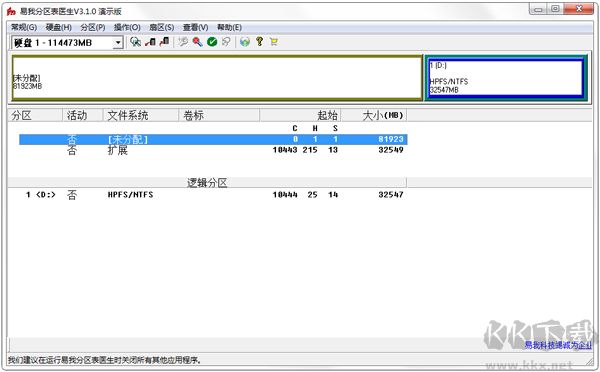This screenshot has width=600, height=372.
Task: Open the 硬盘(H) menu
Action: pos(59,28)
